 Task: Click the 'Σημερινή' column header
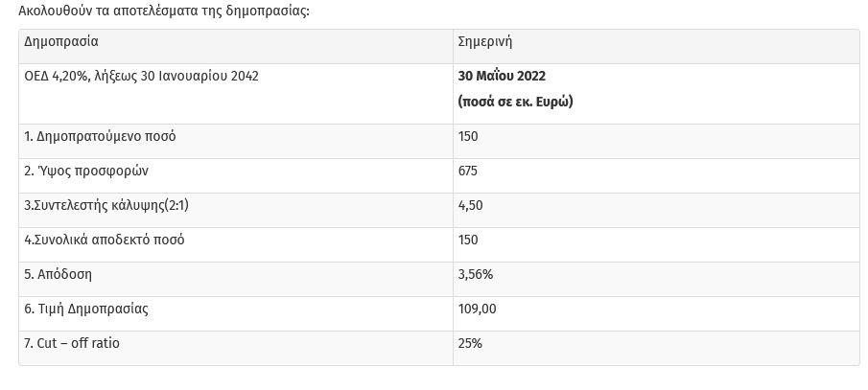(486, 42)
